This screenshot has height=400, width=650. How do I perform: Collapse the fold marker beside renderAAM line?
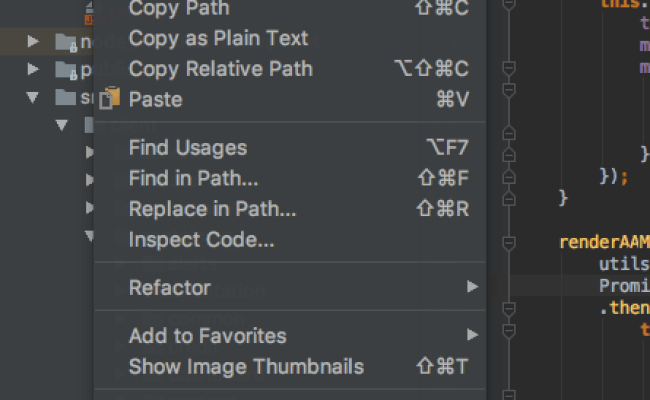click(509, 243)
